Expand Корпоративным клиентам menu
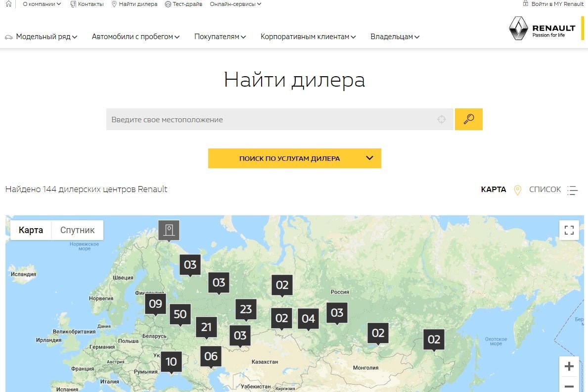 [x=308, y=37]
